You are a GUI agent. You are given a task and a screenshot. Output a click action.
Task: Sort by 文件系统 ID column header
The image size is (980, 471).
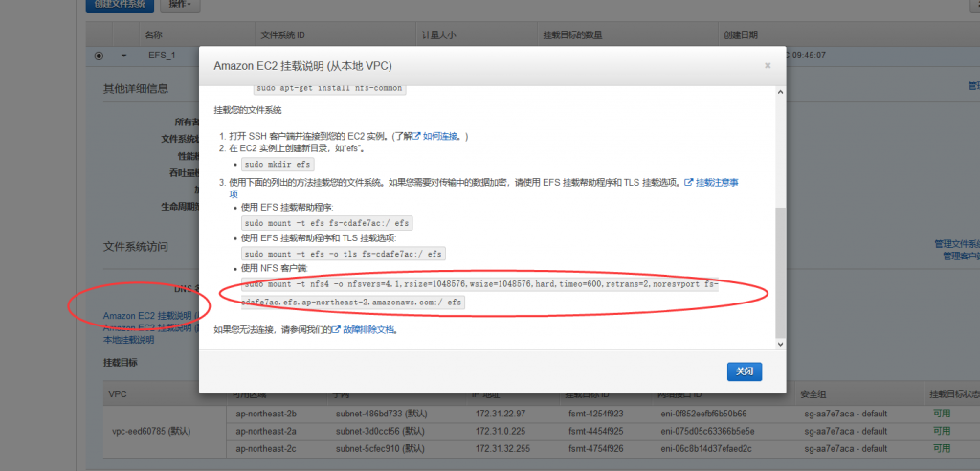click(x=282, y=35)
